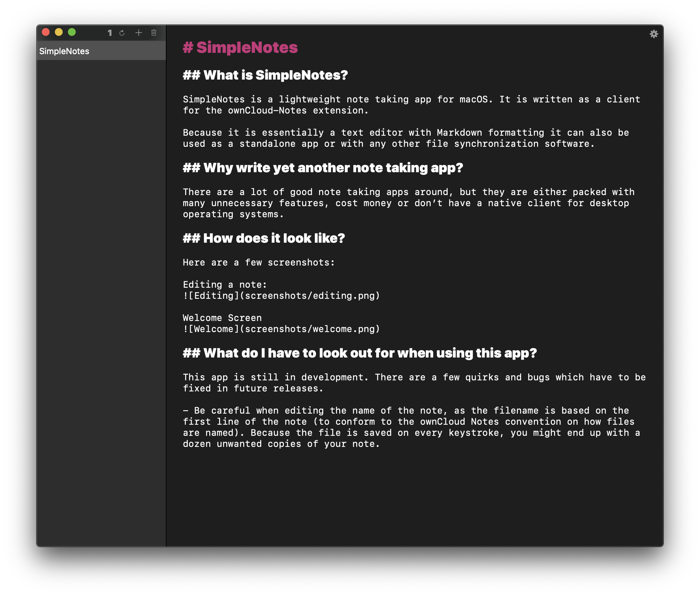
Task: Maximize window using the green button
Action: click(72, 32)
